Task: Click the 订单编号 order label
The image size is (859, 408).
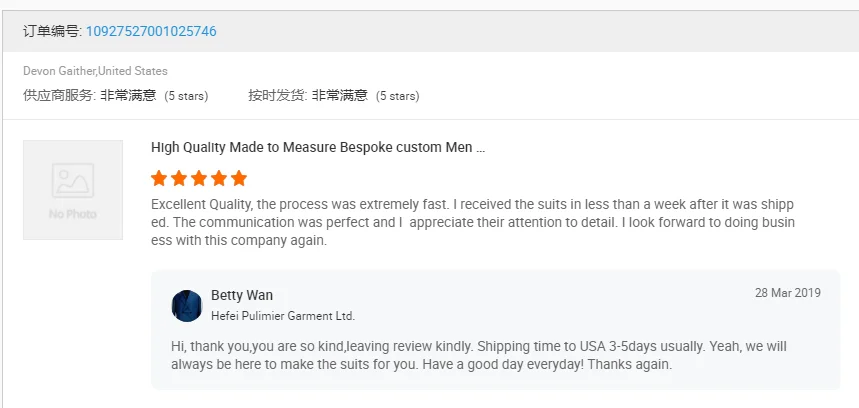Action: point(53,31)
